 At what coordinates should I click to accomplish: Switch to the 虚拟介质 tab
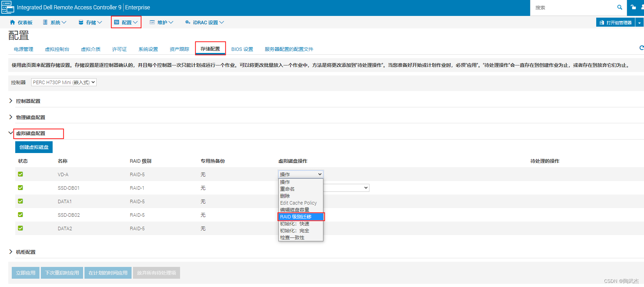(x=91, y=49)
